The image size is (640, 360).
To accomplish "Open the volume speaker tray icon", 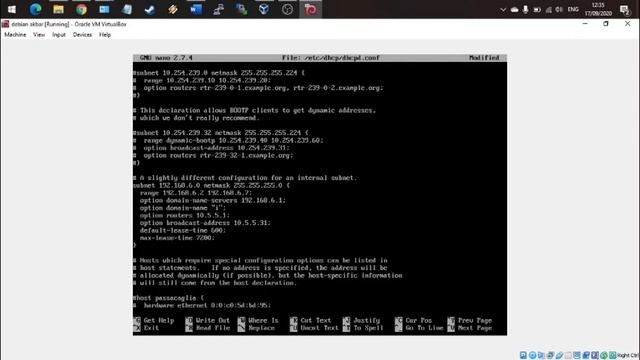I will coord(559,9).
